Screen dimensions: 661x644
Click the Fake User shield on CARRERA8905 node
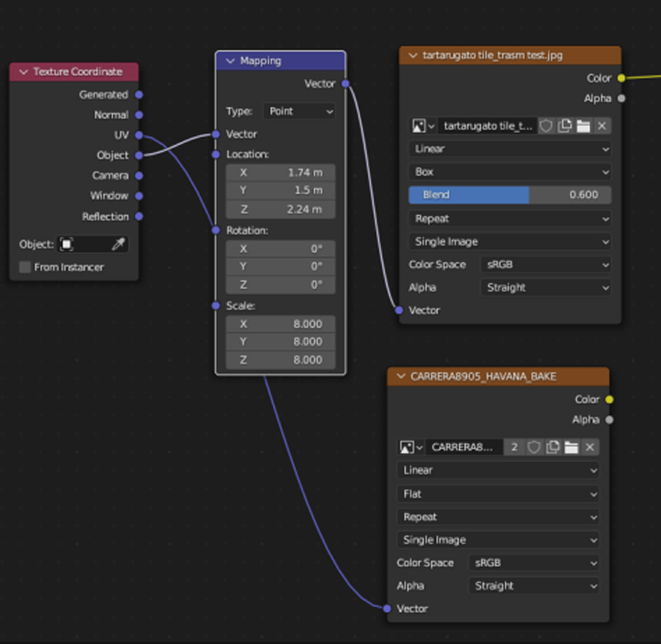534,447
